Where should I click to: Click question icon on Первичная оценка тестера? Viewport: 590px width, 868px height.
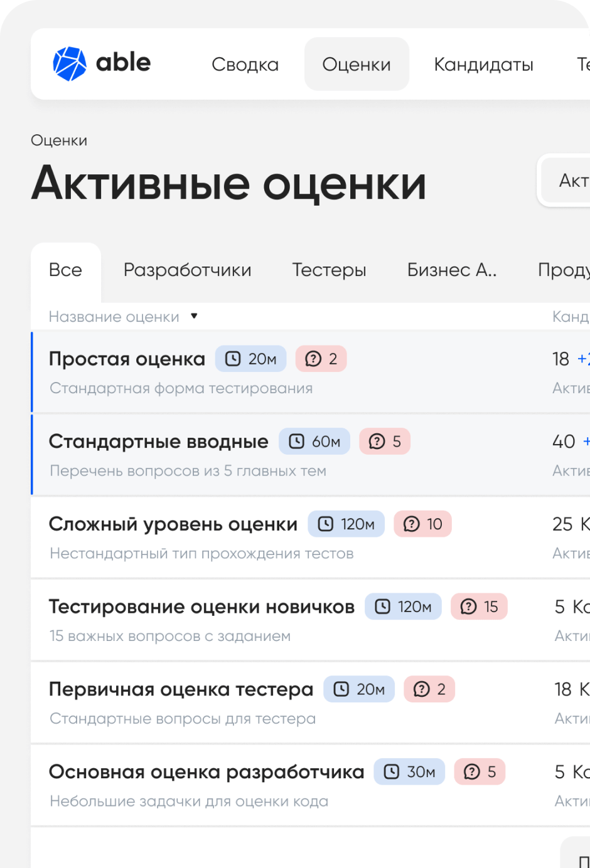click(421, 689)
